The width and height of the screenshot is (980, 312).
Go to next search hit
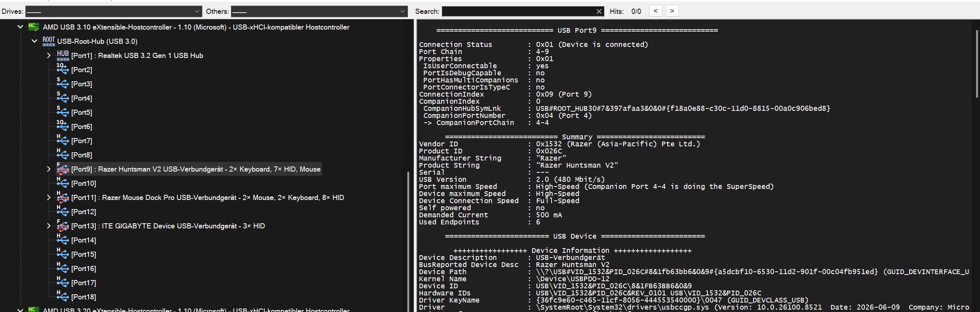[x=672, y=11]
